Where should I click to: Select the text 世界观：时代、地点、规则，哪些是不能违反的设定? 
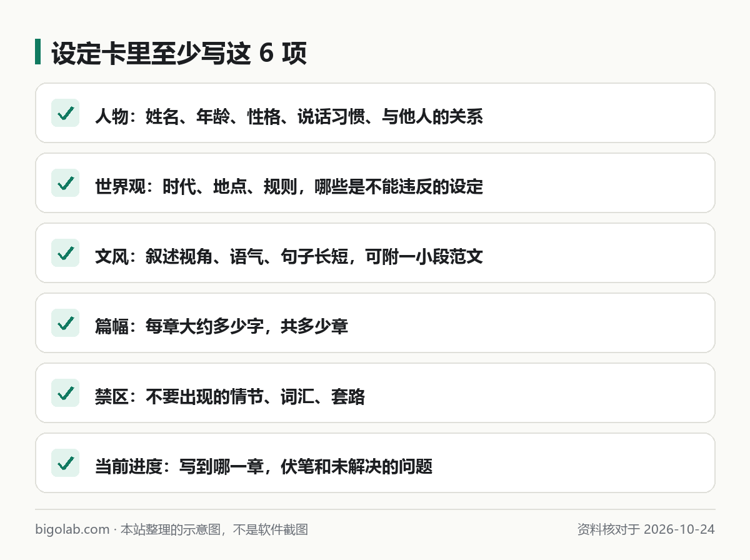289,187
